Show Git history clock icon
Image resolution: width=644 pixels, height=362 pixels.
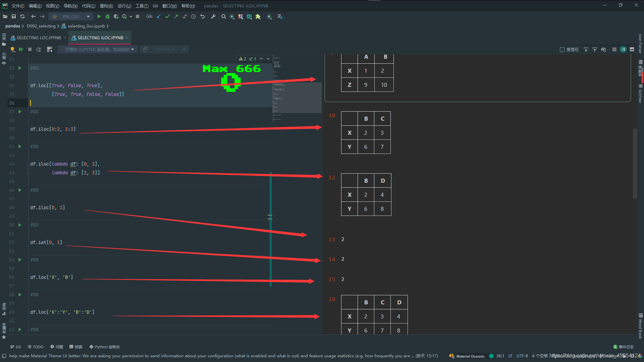[194, 16]
